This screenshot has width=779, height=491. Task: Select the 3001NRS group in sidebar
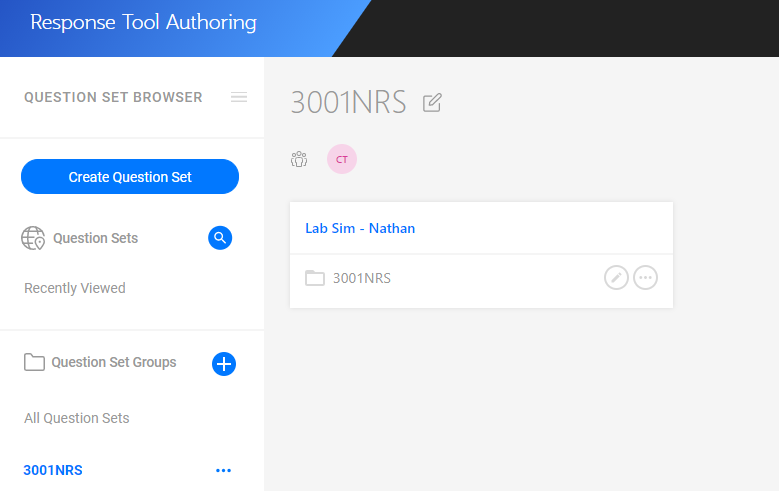click(x=53, y=470)
